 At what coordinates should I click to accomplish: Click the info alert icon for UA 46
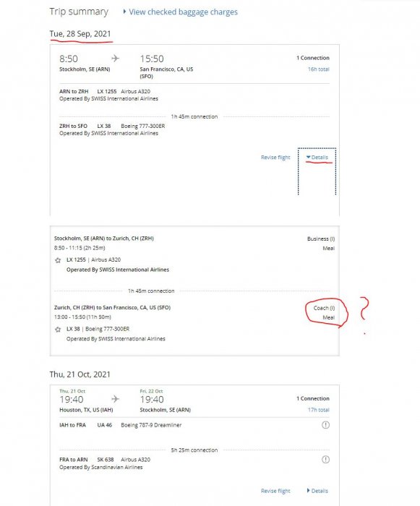click(325, 425)
